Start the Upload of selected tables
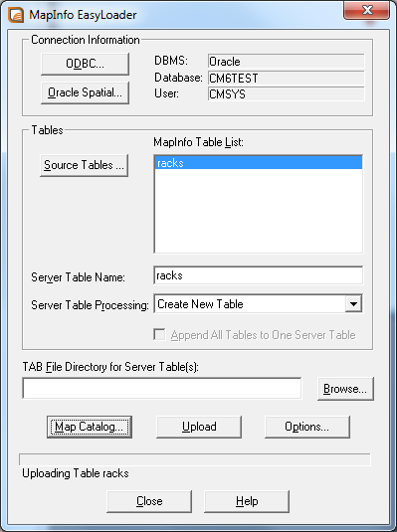 click(199, 427)
